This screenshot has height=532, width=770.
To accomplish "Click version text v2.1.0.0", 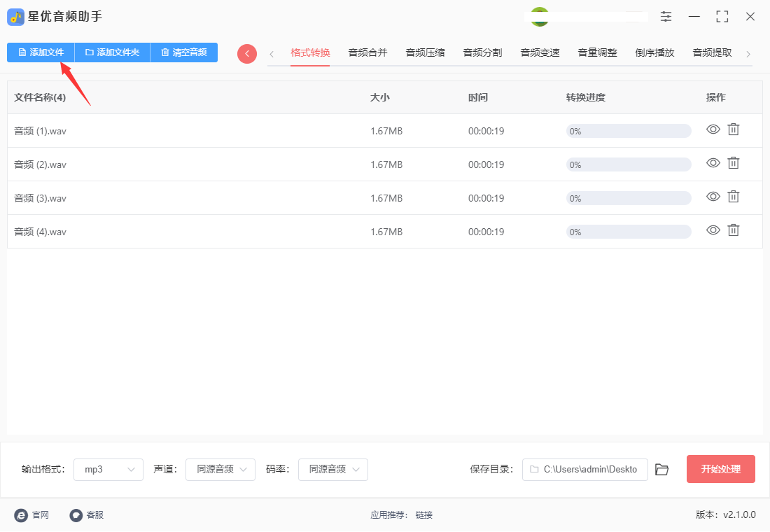I will (x=740, y=514).
